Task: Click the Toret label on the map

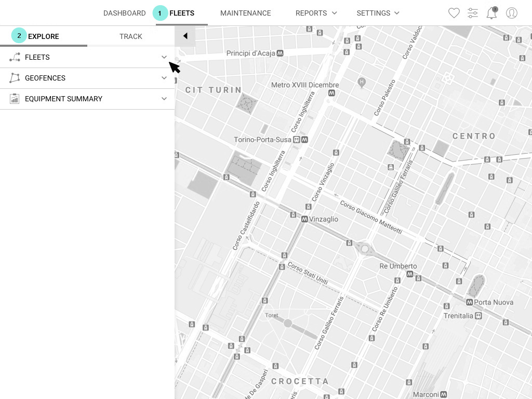Action: pyautogui.click(x=271, y=315)
